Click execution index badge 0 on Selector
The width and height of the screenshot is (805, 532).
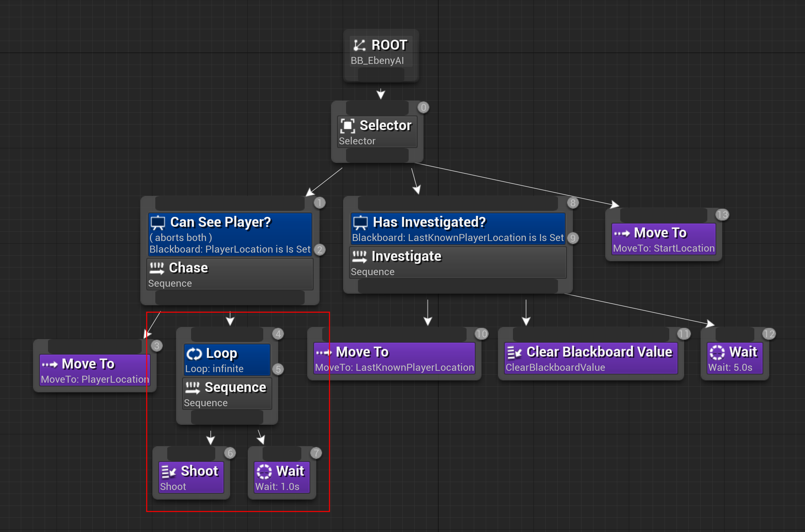click(423, 108)
